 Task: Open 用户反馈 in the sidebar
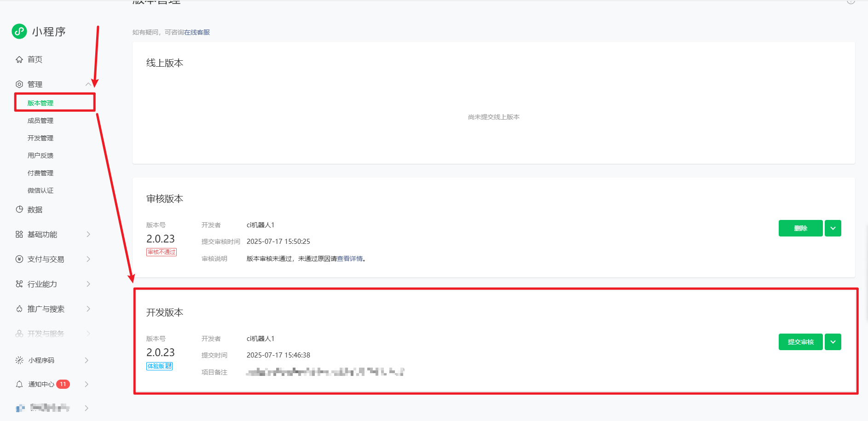click(40, 155)
